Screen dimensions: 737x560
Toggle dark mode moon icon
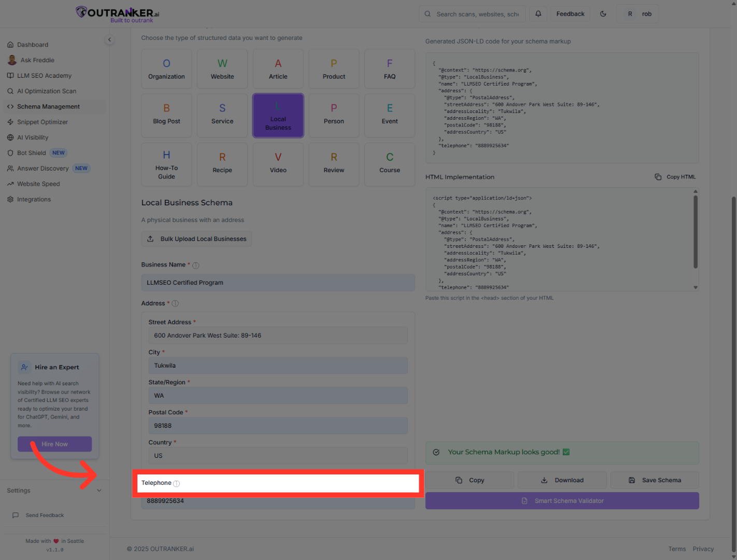pos(603,14)
